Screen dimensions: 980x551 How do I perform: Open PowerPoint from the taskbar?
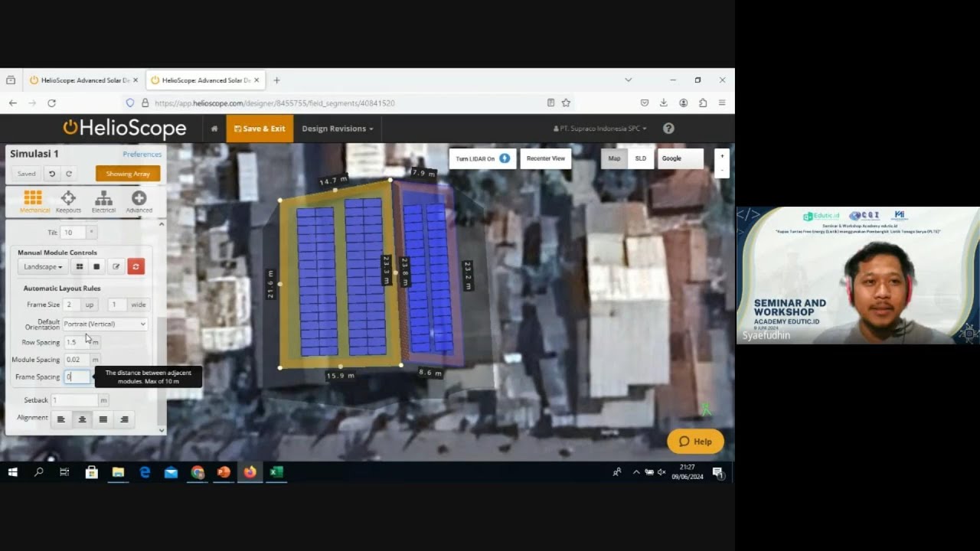click(224, 472)
